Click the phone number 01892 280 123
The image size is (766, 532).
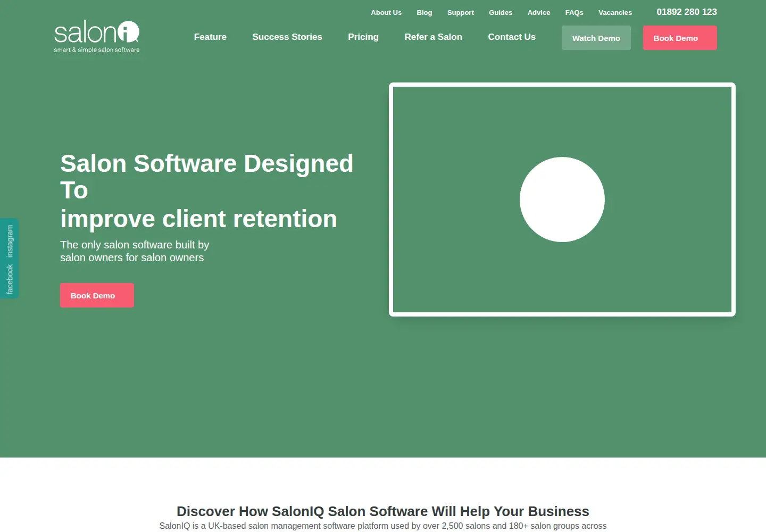[687, 12]
